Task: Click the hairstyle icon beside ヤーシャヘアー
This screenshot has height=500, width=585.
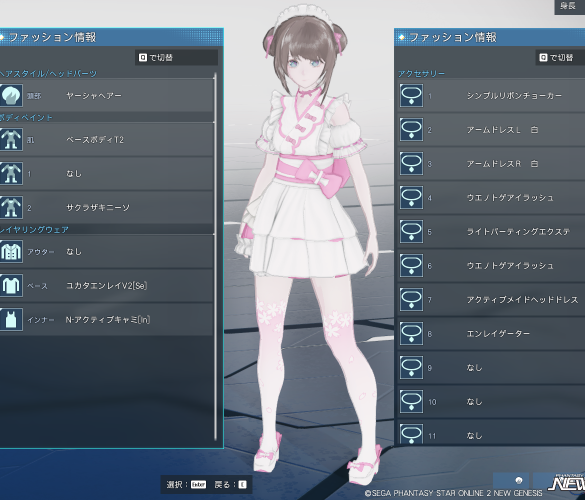Action: (11, 96)
